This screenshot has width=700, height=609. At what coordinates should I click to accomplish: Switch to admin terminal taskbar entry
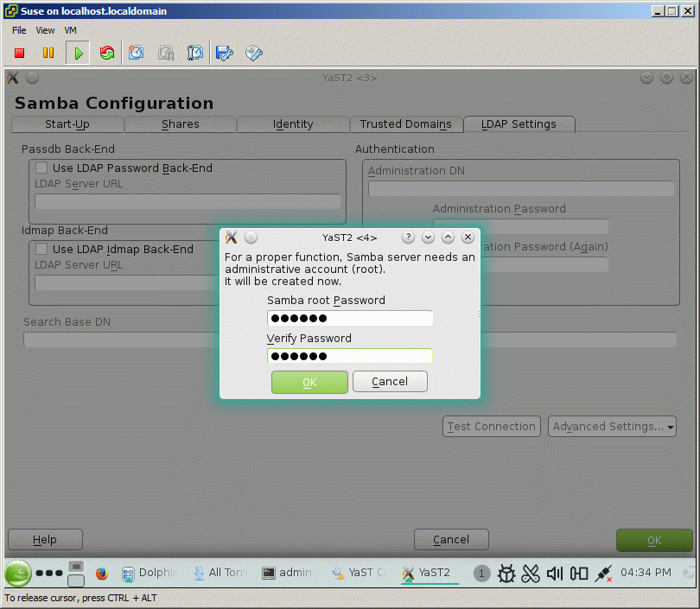point(287,573)
